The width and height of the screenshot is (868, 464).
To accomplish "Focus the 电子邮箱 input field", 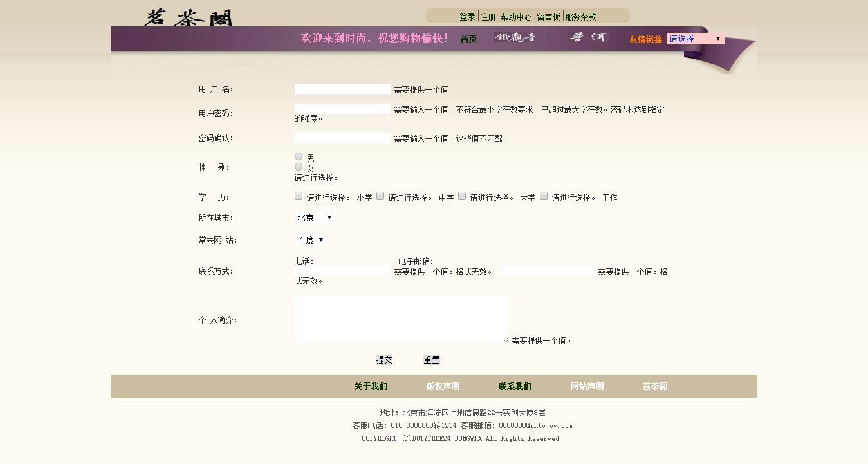I will [x=546, y=271].
